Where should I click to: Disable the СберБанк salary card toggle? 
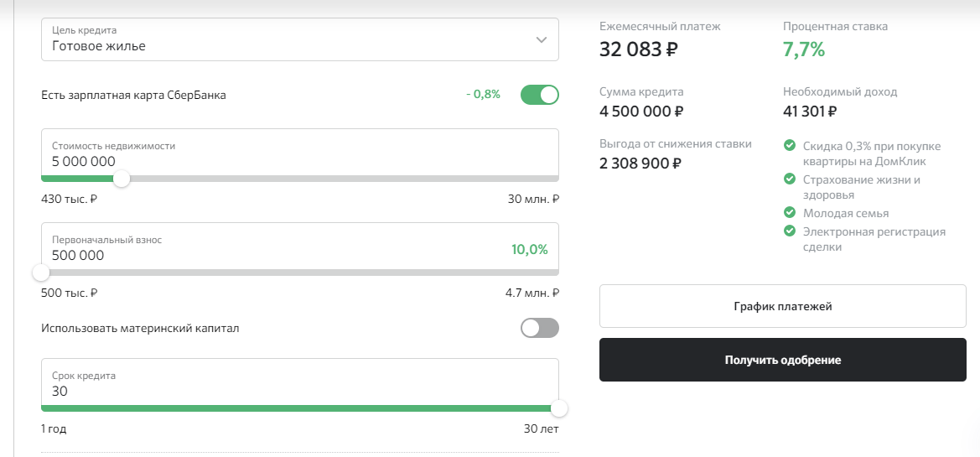tap(539, 95)
